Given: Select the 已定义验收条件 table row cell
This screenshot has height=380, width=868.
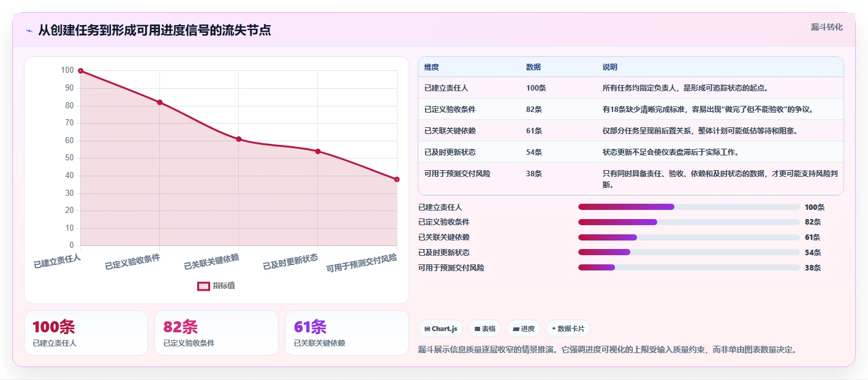Looking at the screenshot, I should (x=469, y=110).
